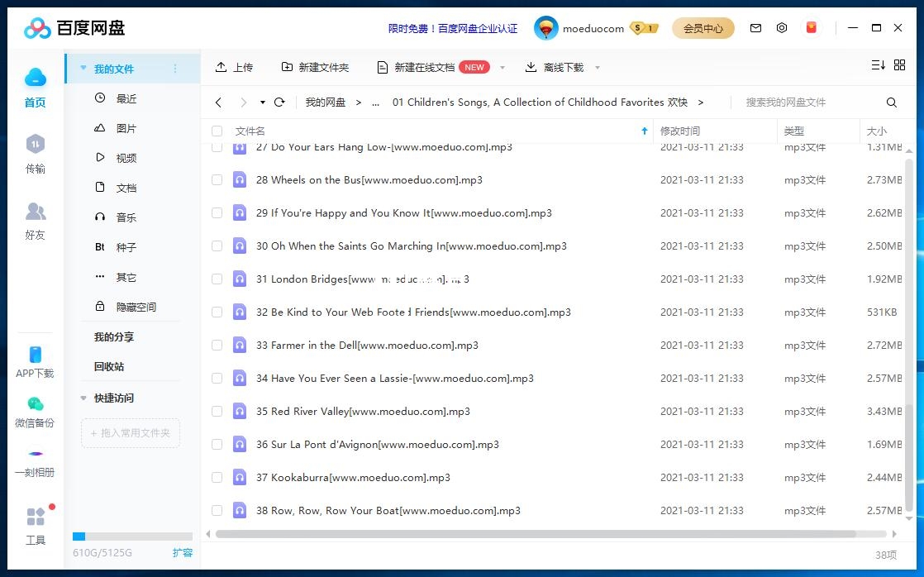The image size is (924, 577).
Task: Open the 好友 friends icon
Action: pyautogui.click(x=35, y=212)
